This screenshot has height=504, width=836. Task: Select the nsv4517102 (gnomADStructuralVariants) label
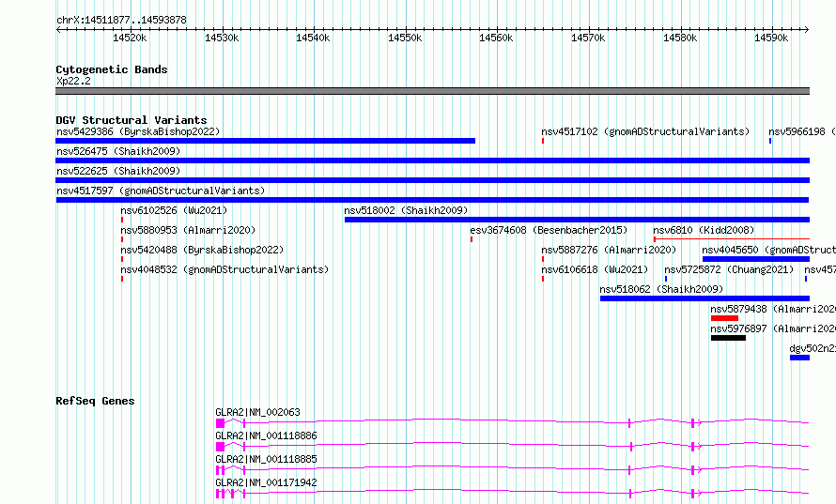coord(645,131)
